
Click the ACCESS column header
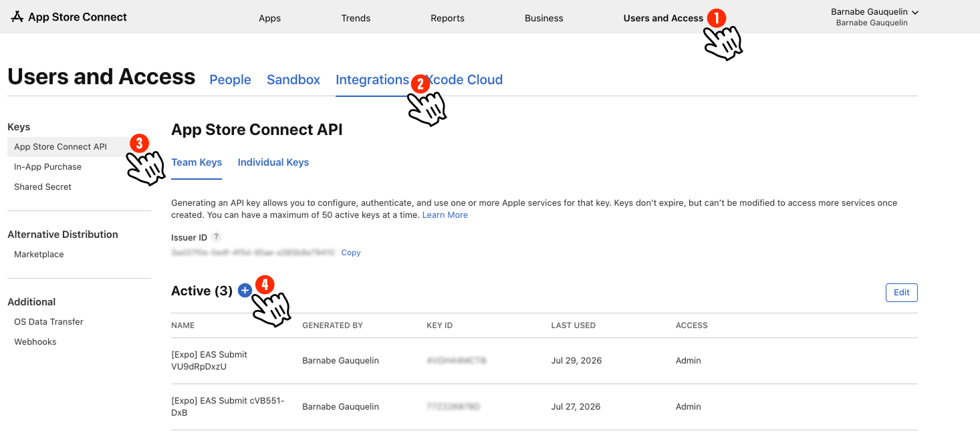pos(691,325)
